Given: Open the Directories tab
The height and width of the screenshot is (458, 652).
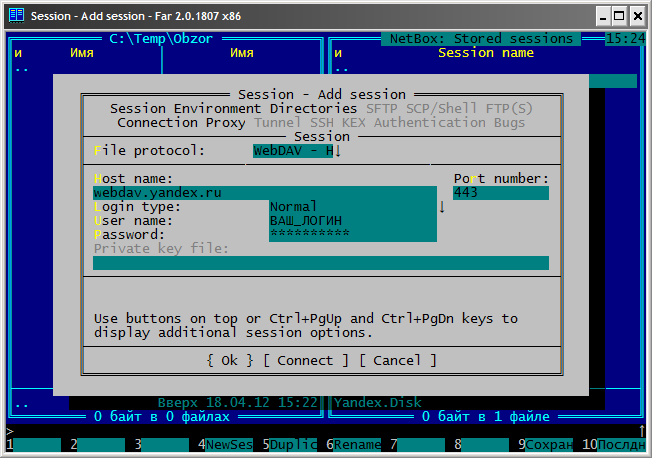Looking at the screenshot, I should pyautogui.click(x=313, y=108).
